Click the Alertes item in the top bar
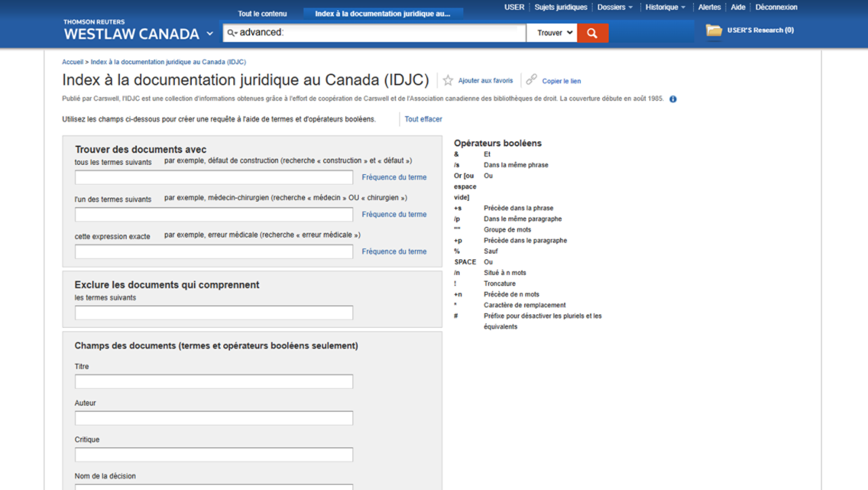This screenshot has width=868, height=490. 709,7
